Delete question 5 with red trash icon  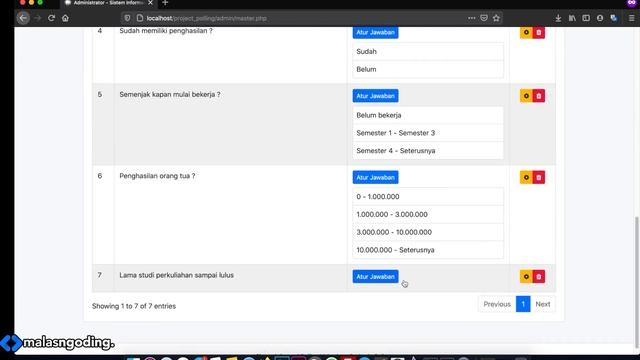point(539,96)
